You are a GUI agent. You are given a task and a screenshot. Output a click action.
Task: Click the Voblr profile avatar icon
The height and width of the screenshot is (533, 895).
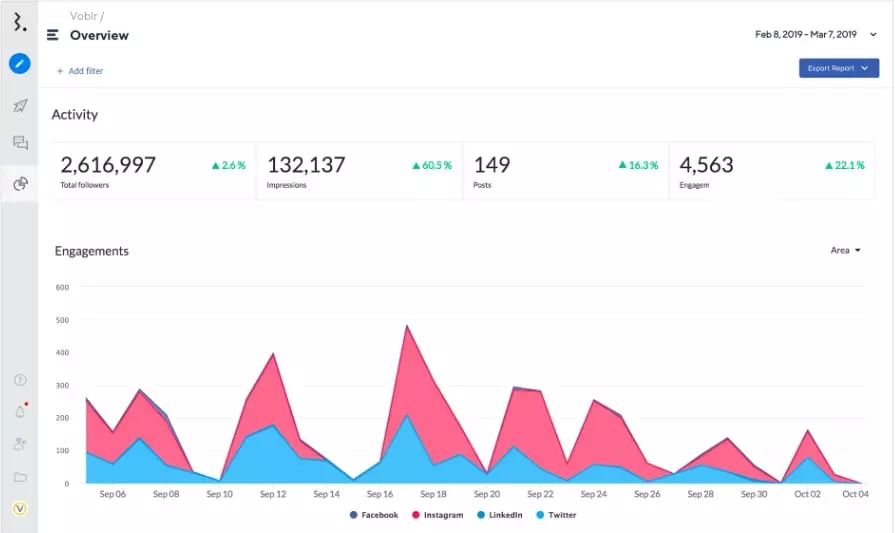[x=20, y=509]
